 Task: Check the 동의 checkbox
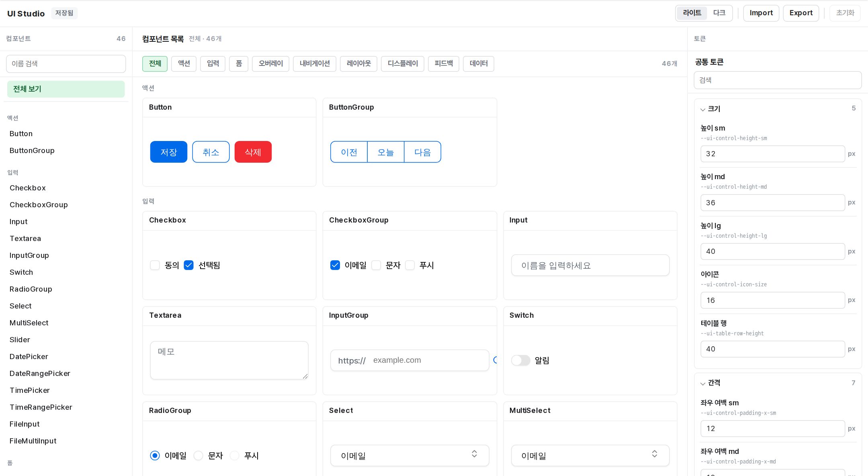click(155, 265)
